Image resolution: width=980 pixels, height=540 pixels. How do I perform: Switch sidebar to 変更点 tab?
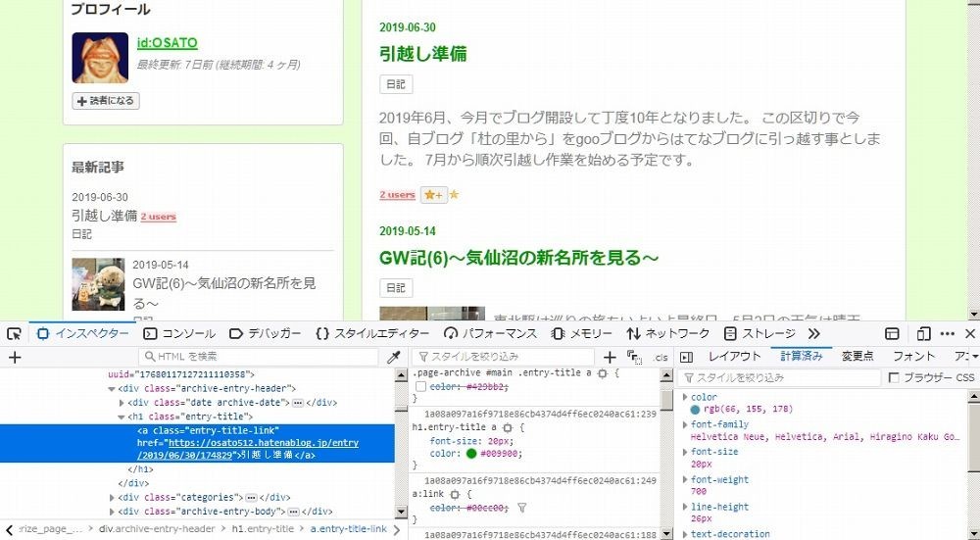[x=857, y=357]
